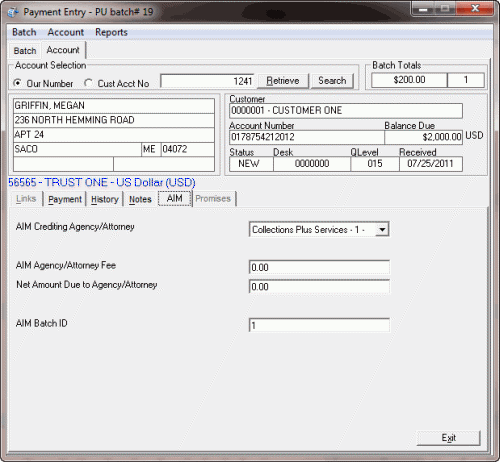Click the Received date 07/25/2011

431,164
